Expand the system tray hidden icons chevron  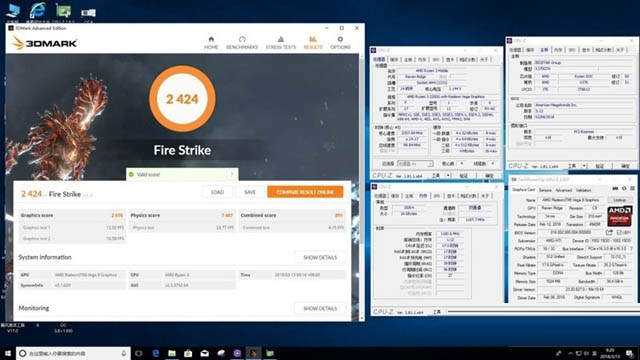tap(570, 353)
